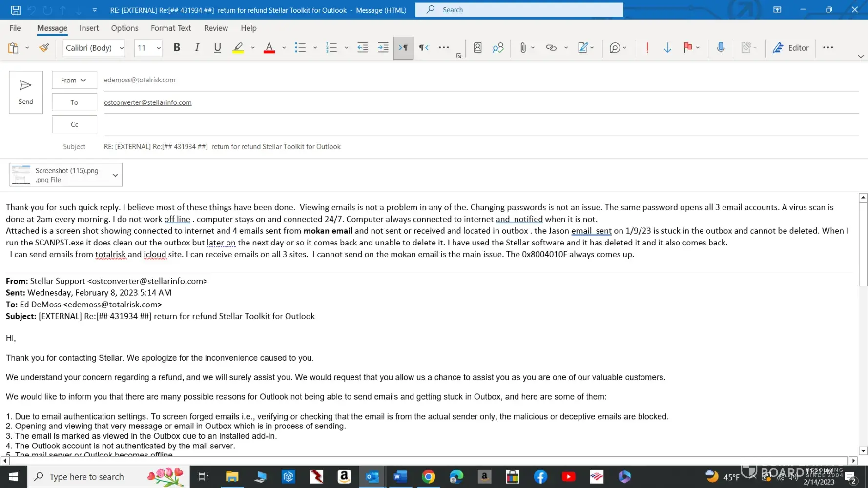This screenshot has height=488, width=868.
Task: Attach a file using the paperclip icon
Action: (523, 48)
